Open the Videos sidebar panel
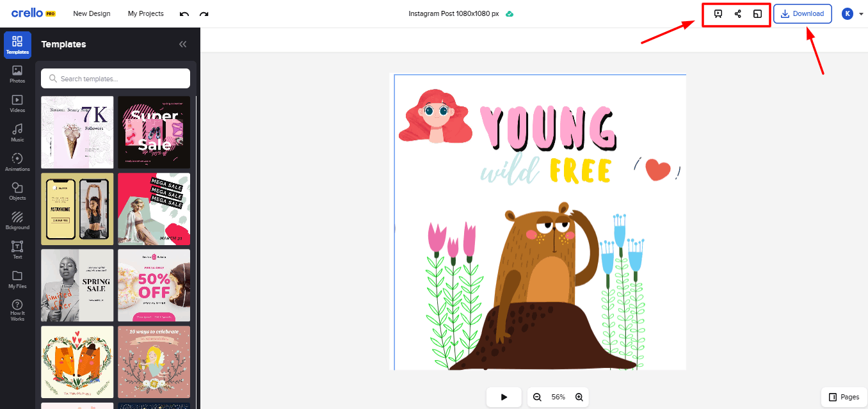Viewport: 868px width, 409px height. tap(17, 104)
